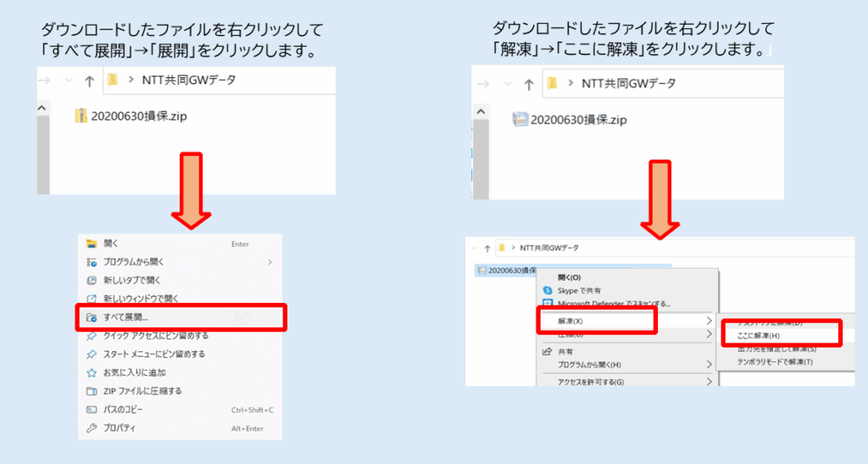Viewport: 868px width, 464px height.
Task: Click the share icon beside 共有
Action: click(548, 351)
